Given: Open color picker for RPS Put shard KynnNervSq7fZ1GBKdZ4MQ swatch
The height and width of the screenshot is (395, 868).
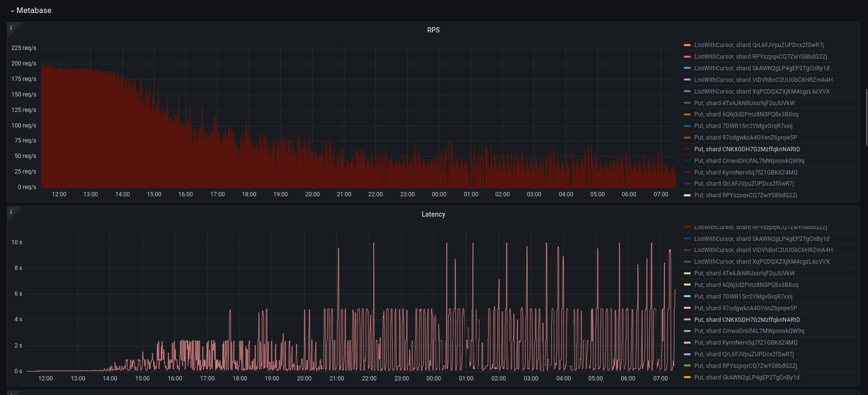Looking at the screenshot, I should [687, 173].
